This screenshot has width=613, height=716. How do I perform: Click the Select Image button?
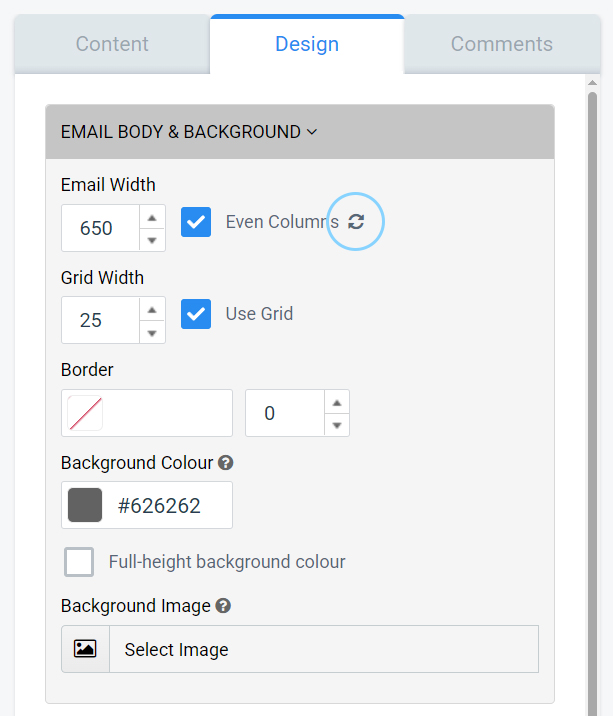(300, 649)
